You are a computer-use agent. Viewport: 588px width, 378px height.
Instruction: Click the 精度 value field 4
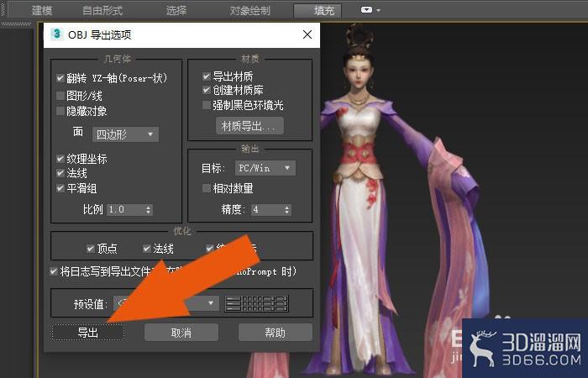267,210
